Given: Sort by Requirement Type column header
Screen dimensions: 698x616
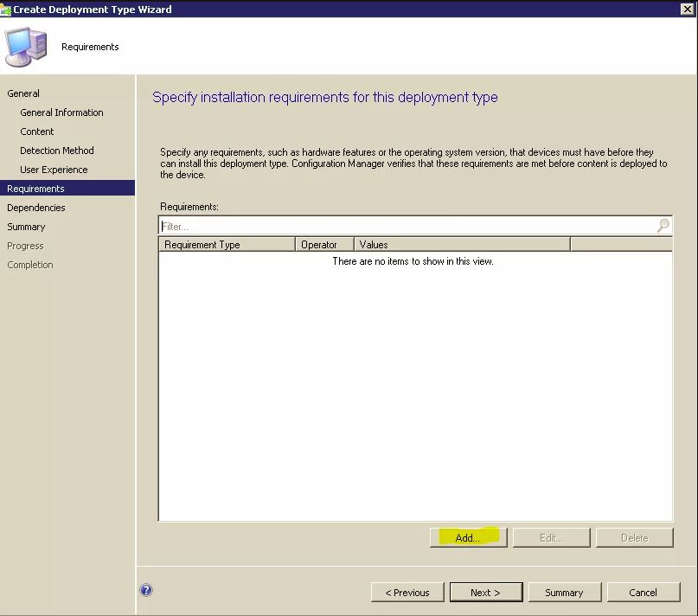Looking at the screenshot, I should 227,245.
